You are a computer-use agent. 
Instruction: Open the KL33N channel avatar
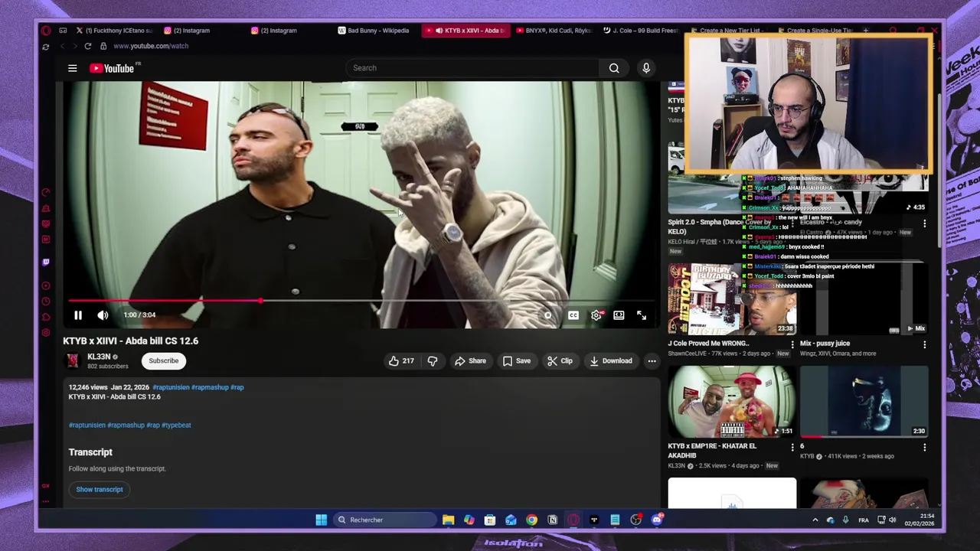click(73, 360)
